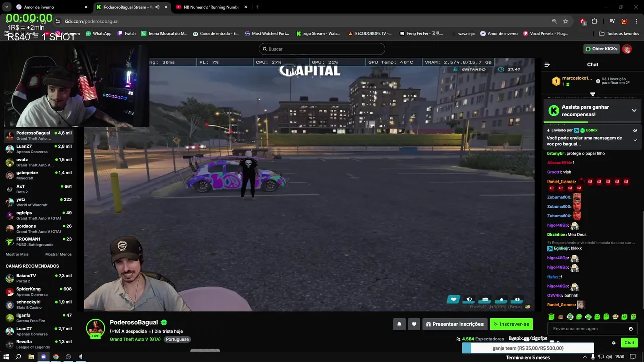644x362 pixels.
Task: Click 'Mostrar Menos' in the sidebar
Action: pyautogui.click(x=58, y=254)
